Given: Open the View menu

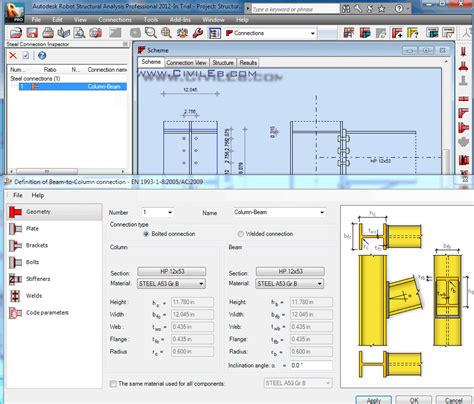Looking at the screenshot, I should click(80, 20).
